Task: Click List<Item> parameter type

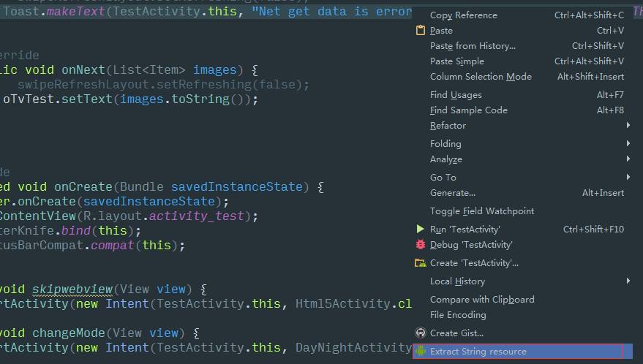Action: coord(148,69)
